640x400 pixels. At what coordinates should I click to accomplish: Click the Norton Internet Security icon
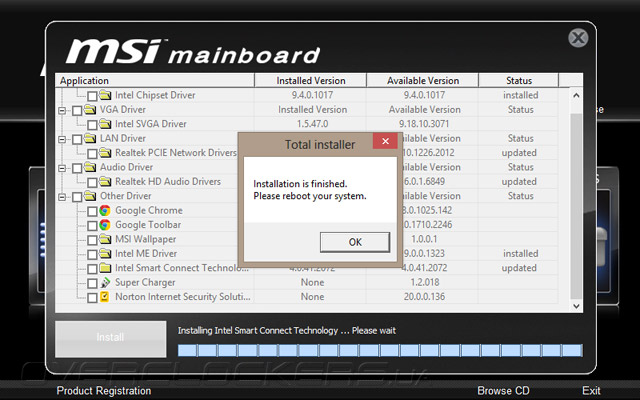pyautogui.click(x=105, y=296)
